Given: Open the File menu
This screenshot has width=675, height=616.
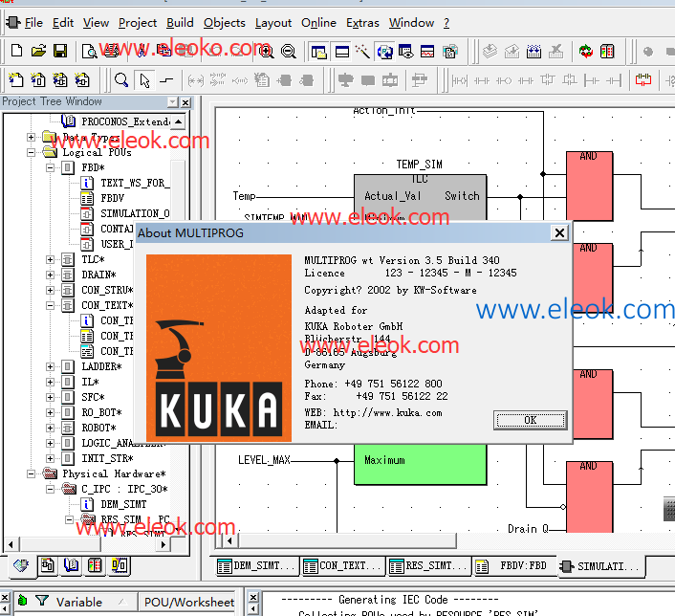Looking at the screenshot, I should [x=33, y=22].
